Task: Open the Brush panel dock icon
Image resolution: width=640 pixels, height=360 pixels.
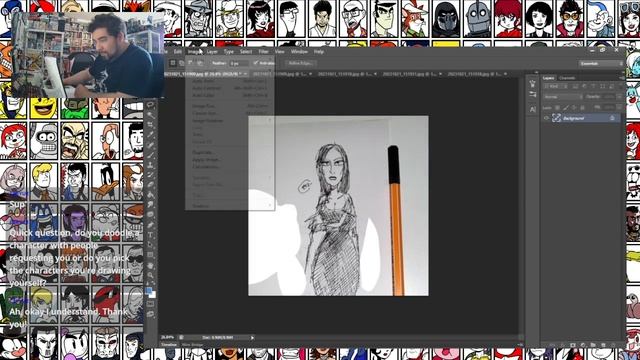Action: pyautogui.click(x=533, y=84)
